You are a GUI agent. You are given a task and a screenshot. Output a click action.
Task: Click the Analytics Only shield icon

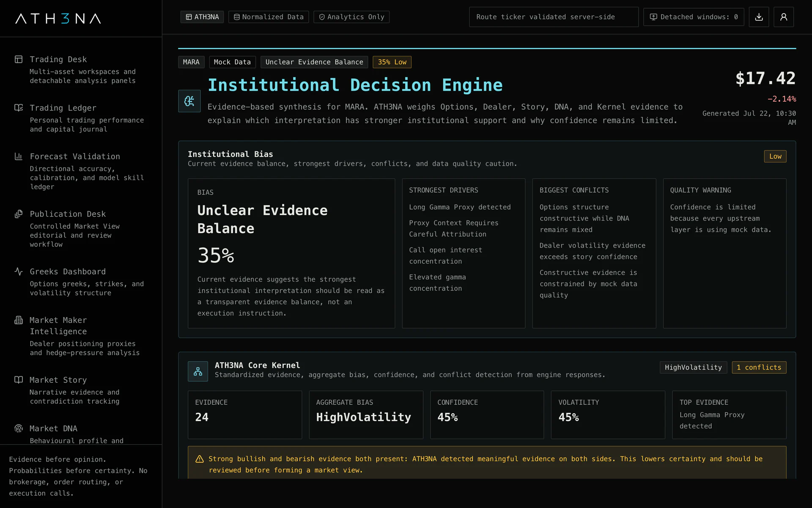(322, 17)
